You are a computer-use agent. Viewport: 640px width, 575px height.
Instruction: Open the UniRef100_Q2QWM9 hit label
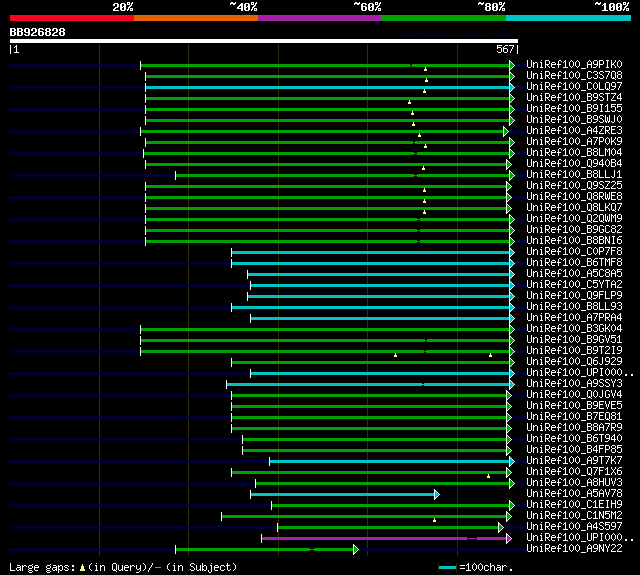574,219
